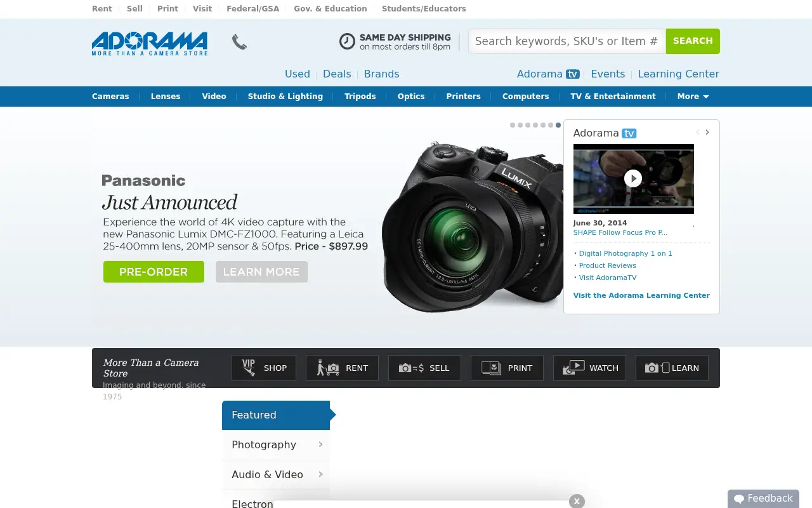Image resolution: width=812 pixels, height=508 pixels.
Task: Open the Product Reviews link
Action: [607, 265]
